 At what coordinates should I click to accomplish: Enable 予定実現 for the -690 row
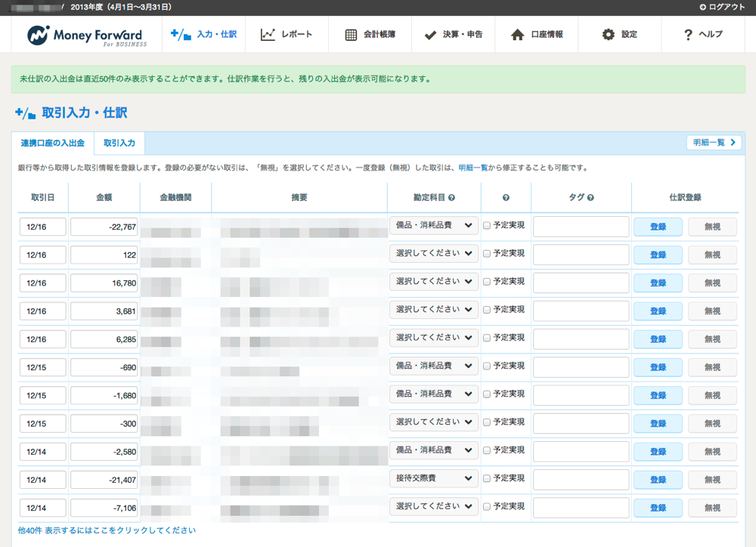click(x=487, y=366)
